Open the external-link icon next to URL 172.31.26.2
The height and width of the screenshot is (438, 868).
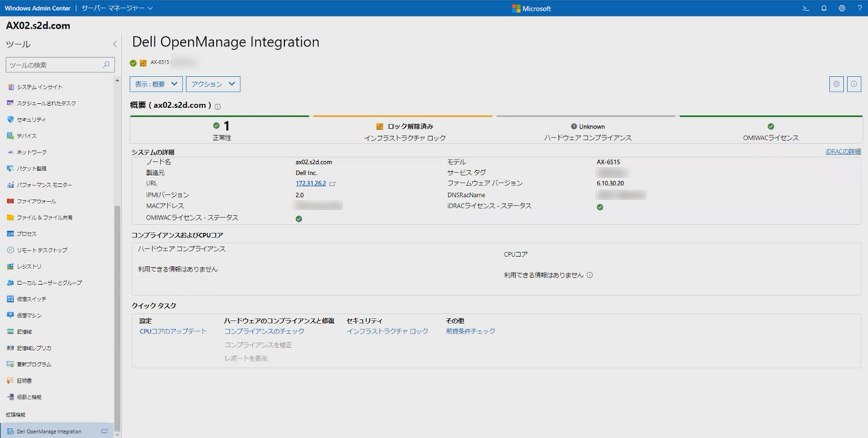[x=333, y=184]
